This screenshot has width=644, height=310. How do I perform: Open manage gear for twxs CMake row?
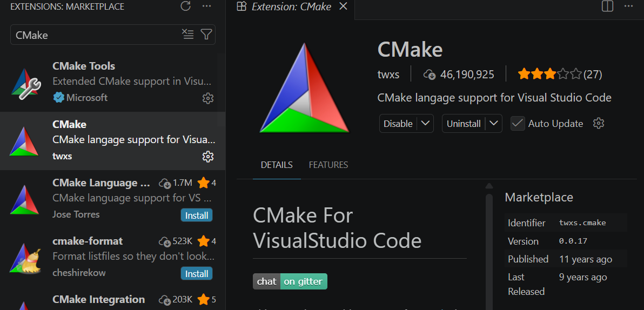208,157
